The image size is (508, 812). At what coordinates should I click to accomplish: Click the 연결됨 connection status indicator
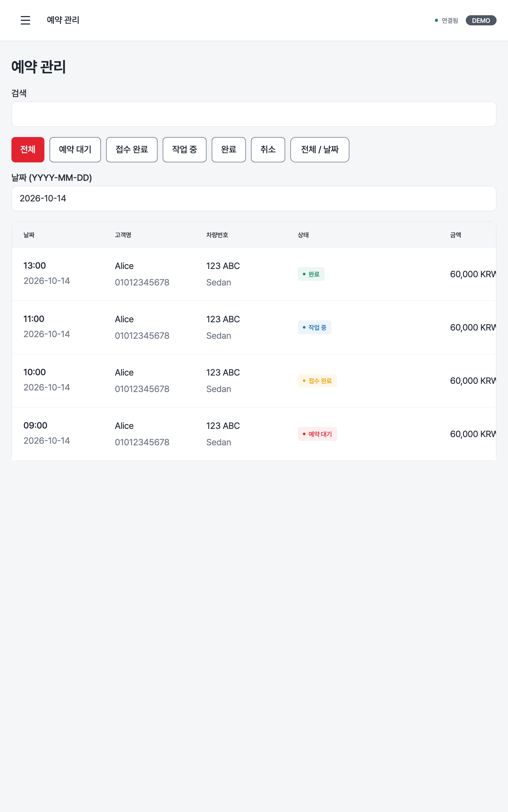pyautogui.click(x=446, y=21)
